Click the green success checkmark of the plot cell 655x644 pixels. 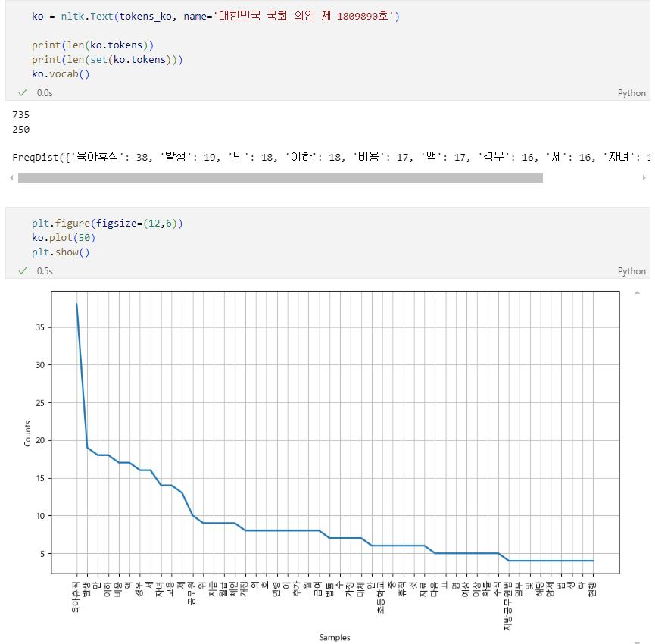[x=23, y=270]
